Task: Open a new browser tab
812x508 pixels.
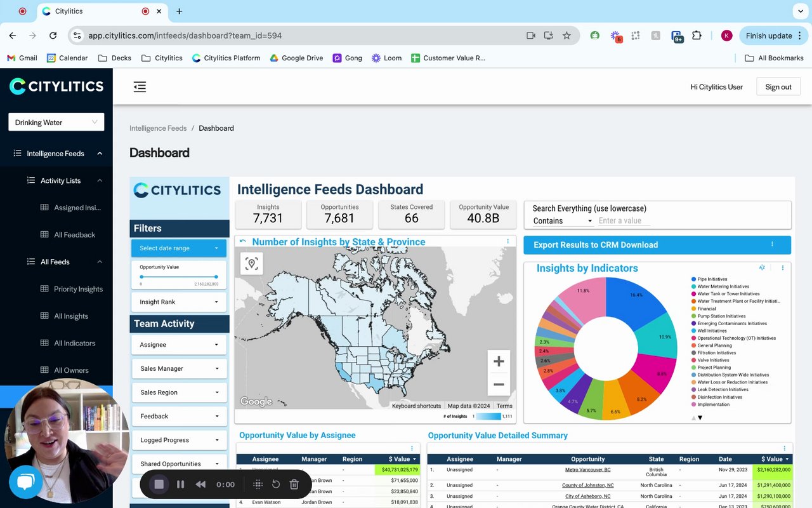Action: (x=180, y=11)
